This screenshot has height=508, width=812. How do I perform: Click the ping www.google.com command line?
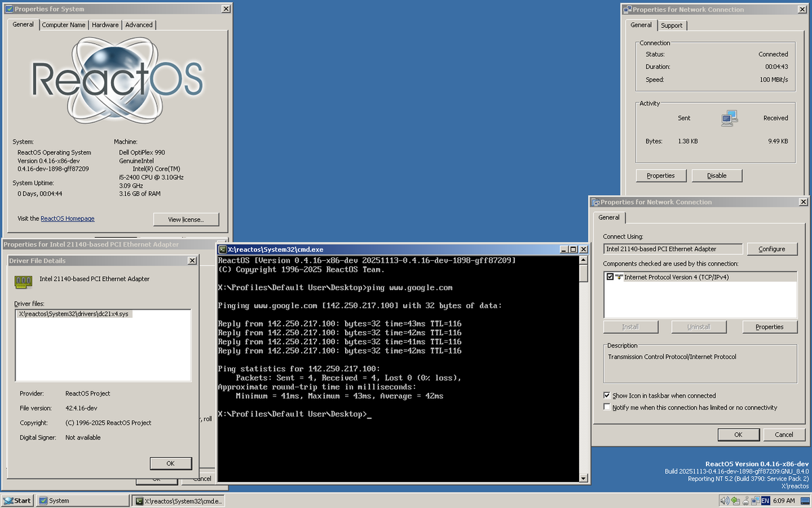tap(409, 287)
